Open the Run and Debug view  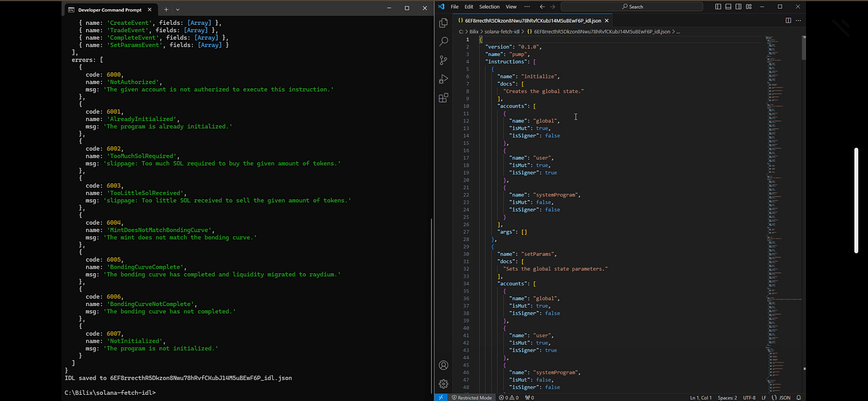click(443, 79)
